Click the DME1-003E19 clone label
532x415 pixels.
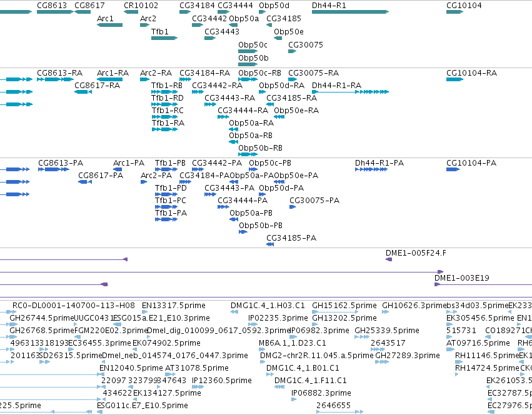pyautogui.click(x=462, y=279)
